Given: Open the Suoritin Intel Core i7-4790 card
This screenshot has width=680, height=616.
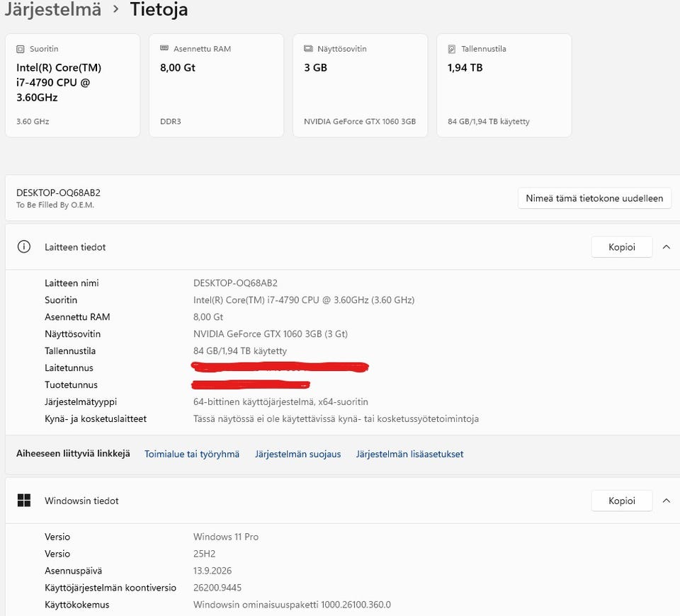Looking at the screenshot, I should click(x=72, y=86).
